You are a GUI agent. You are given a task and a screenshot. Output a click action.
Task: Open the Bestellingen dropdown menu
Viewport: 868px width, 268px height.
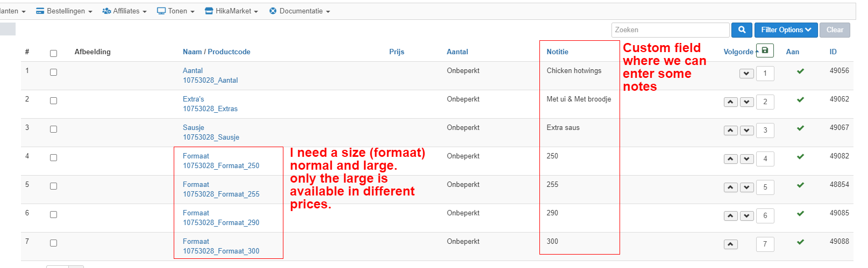click(64, 11)
